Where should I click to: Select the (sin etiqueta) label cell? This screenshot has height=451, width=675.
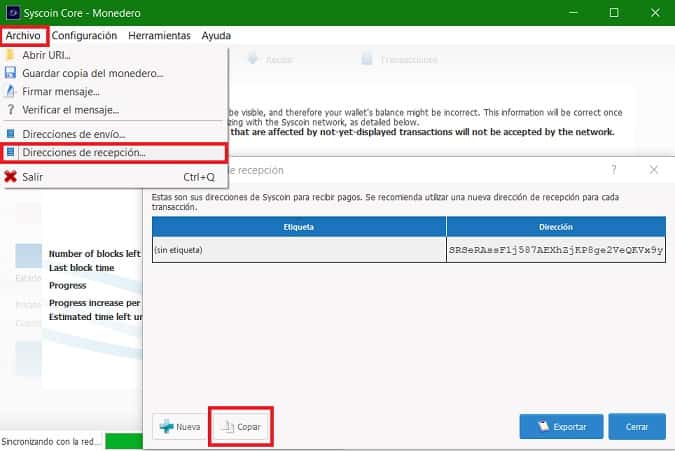pos(299,250)
